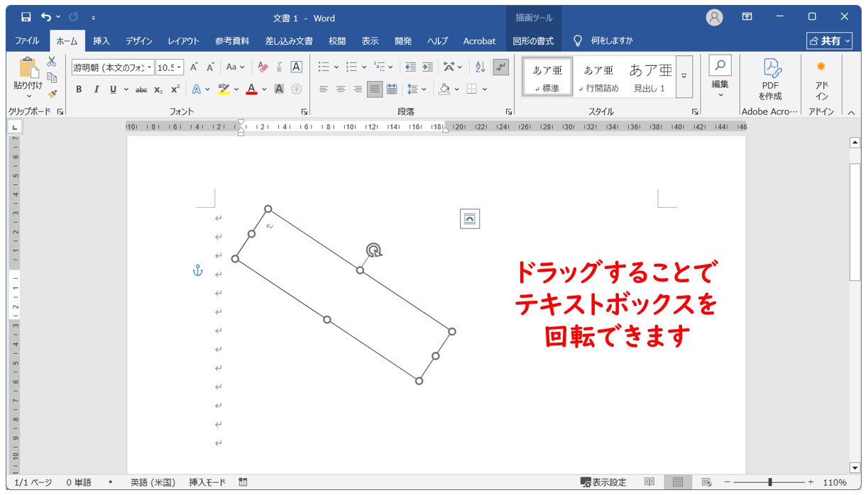Screen dimensions: 868x495
Task: Align text to the left
Action: pyautogui.click(x=324, y=89)
